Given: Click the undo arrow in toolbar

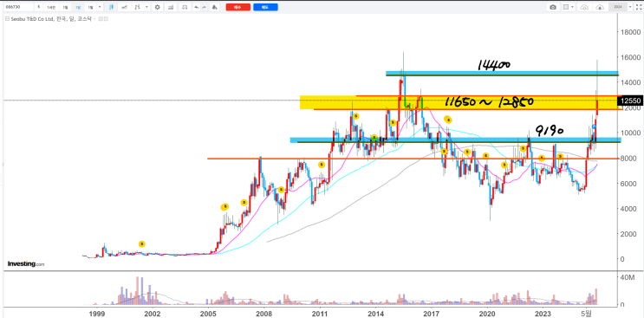Looking at the screenshot, I should [197, 7].
